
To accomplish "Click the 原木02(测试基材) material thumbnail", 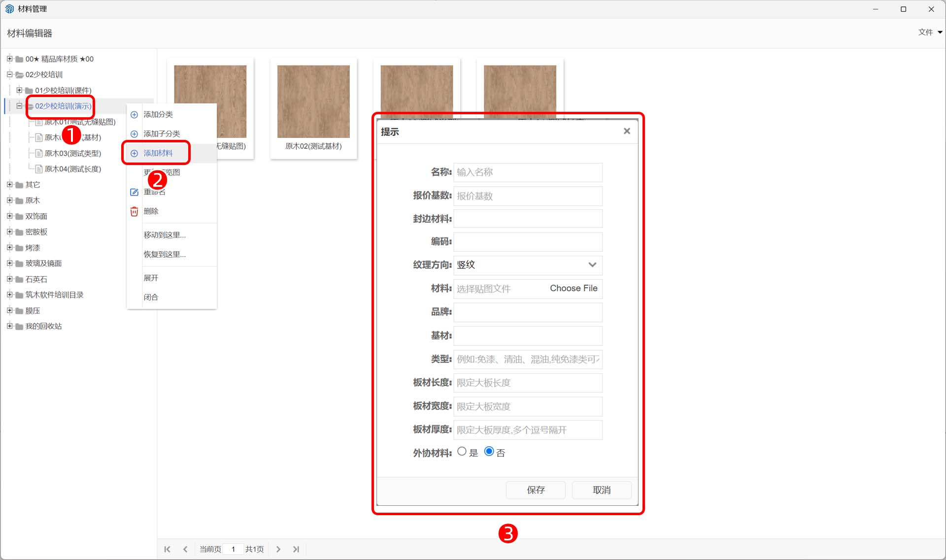I will (x=313, y=101).
